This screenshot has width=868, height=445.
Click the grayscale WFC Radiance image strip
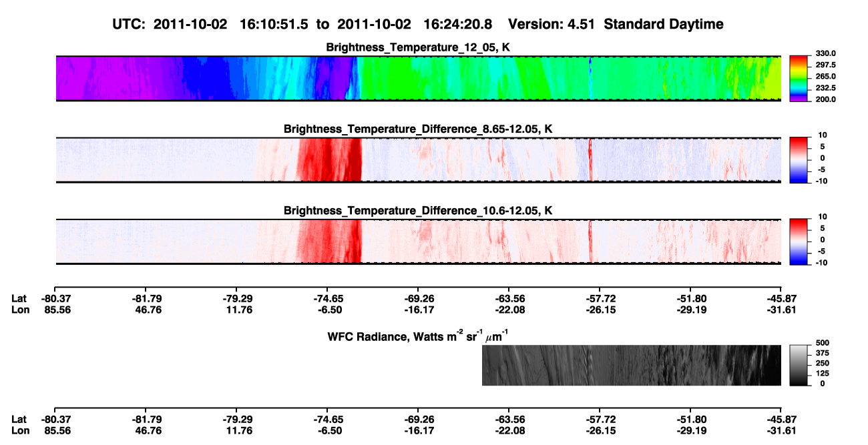(631, 365)
